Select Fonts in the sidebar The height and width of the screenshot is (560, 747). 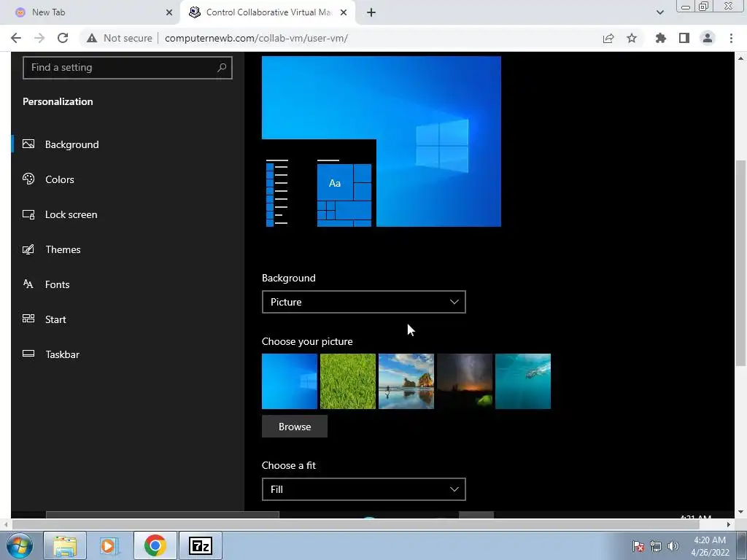point(57,284)
